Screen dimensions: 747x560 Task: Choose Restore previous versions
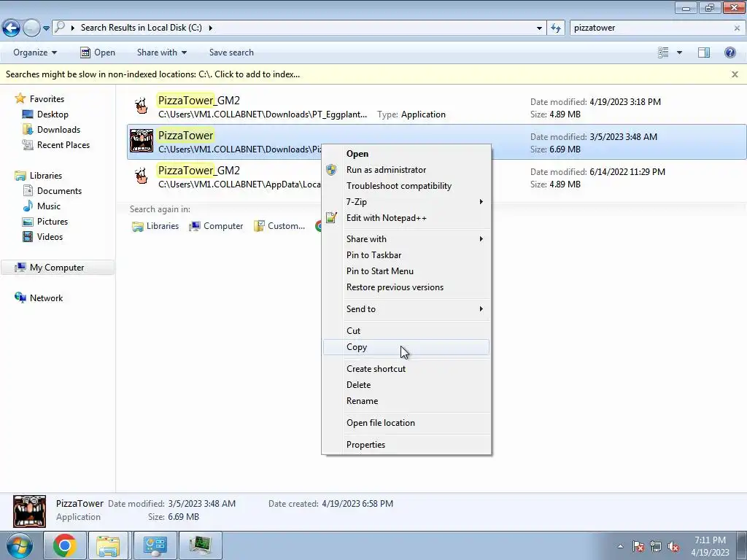406,287
